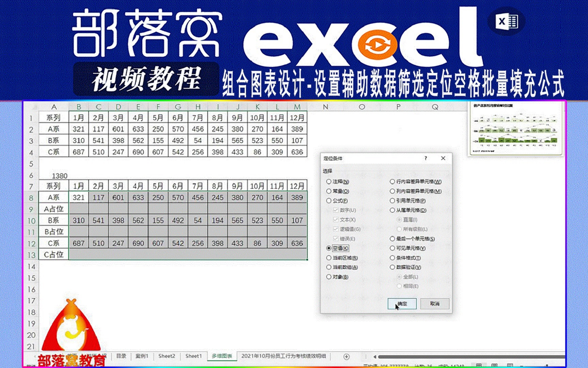Open the 案例1 sheet tab
Viewport: 588px width, 368px height.
point(142,356)
